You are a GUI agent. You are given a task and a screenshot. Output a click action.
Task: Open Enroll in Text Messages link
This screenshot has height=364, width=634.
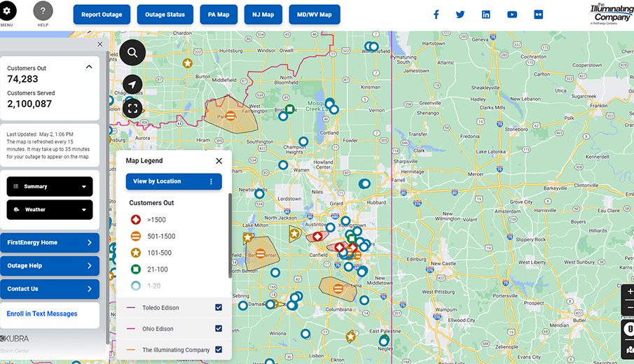[x=42, y=314]
